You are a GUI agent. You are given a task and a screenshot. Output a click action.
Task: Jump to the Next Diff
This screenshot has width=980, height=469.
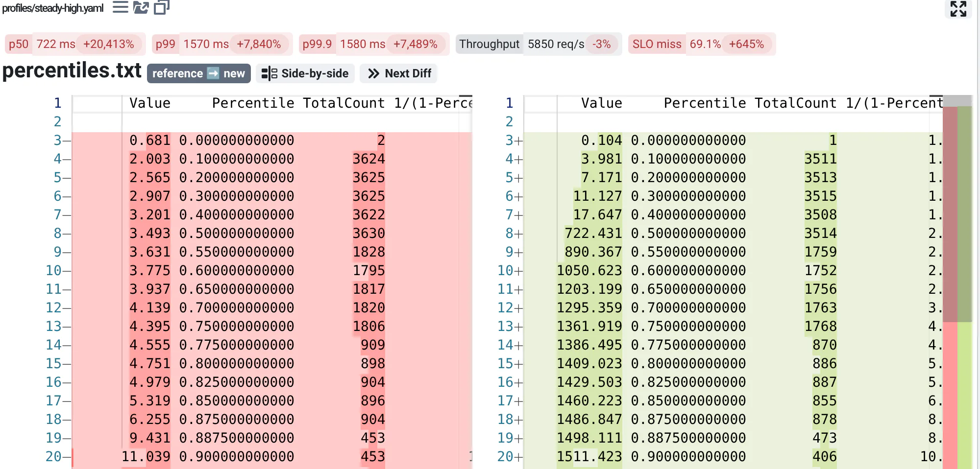click(399, 73)
